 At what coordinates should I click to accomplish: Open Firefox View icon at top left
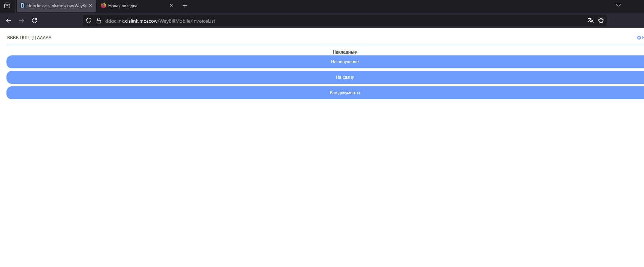[x=7, y=6]
